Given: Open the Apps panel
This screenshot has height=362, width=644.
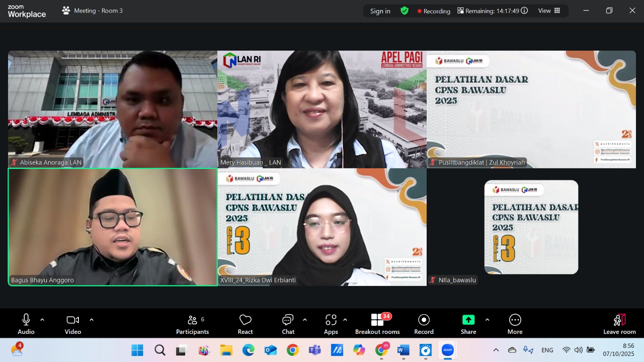Looking at the screenshot, I should point(331,320).
